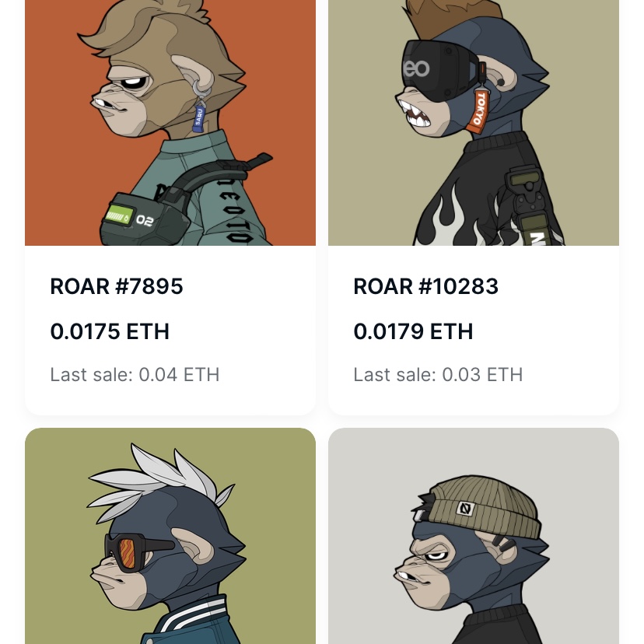This screenshot has height=644, width=644.
Task: Click the ROAR #10283 card's white info area
Action: [x=473, y=331]
